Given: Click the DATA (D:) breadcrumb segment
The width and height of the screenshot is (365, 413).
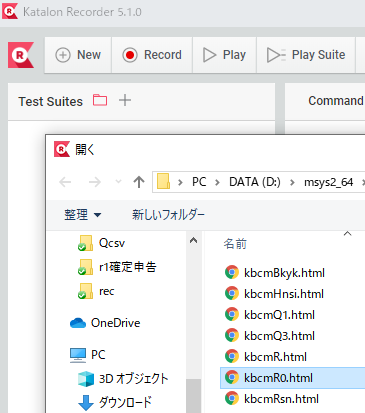Looking at the screenshot, I should [x=255, y=182].
